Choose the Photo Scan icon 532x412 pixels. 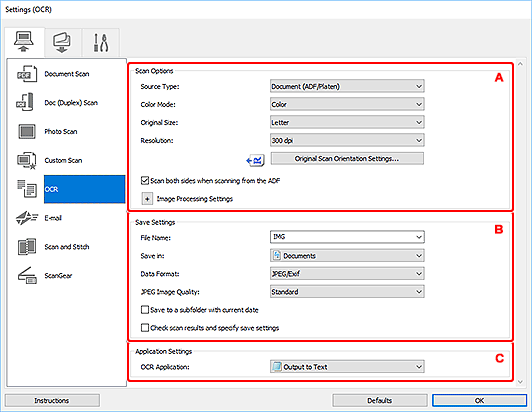[26, 131]
